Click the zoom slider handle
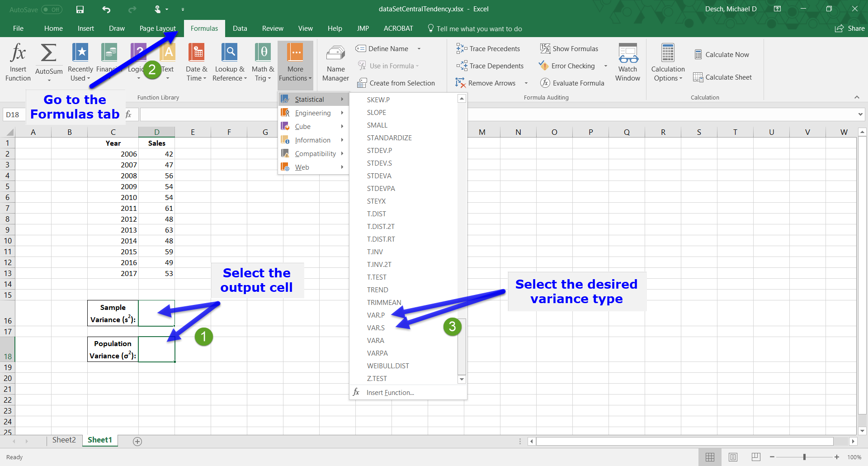The image size is (868, 466). (x=804, y=457)
